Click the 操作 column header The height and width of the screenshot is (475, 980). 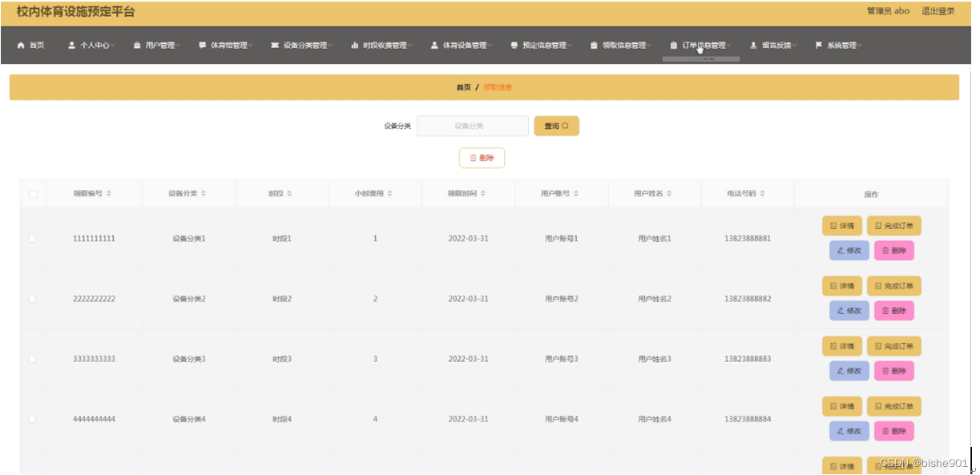pos(871,194)
